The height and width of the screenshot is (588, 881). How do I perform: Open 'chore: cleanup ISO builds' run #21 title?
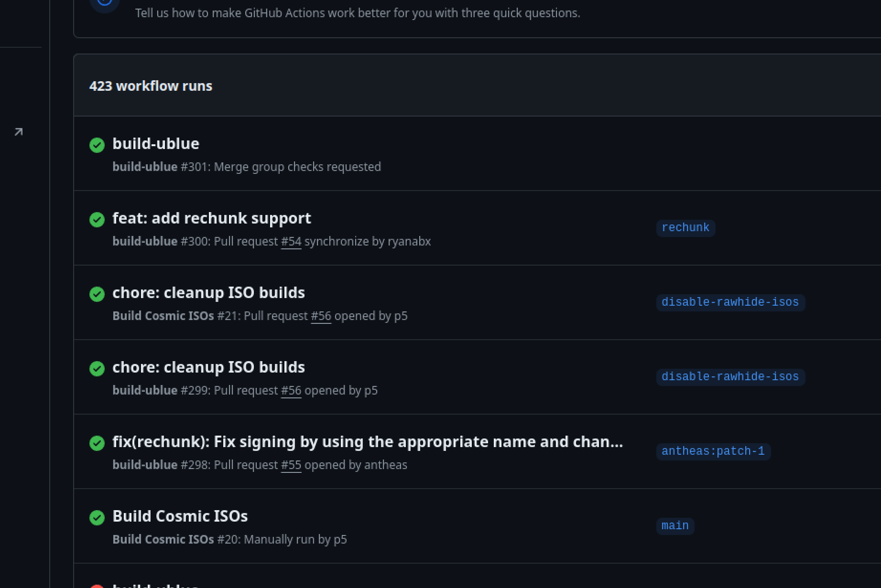pos(208,292)
